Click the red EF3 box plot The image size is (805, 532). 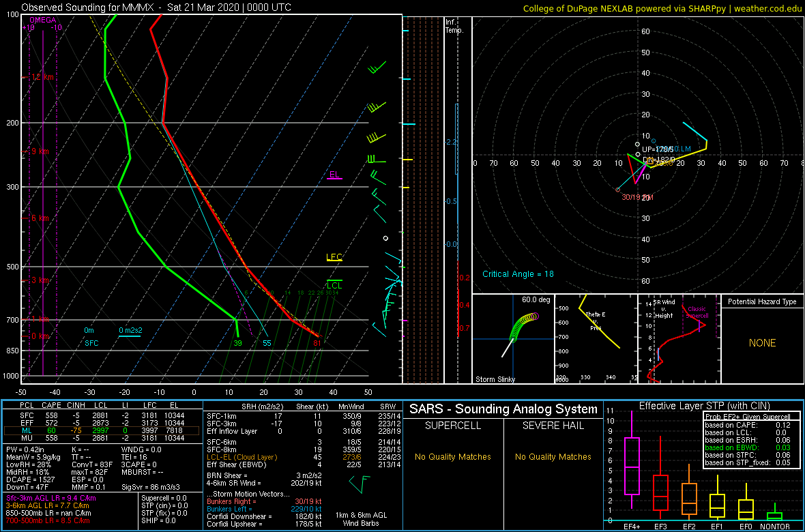pyautogui.click(x=660, y=477)
